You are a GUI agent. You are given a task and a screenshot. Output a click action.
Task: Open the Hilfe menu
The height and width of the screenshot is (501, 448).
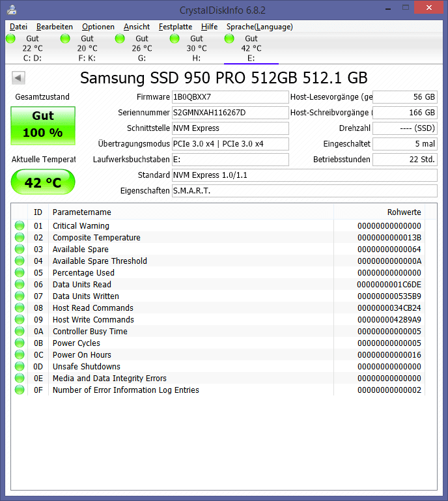[210, 27]
